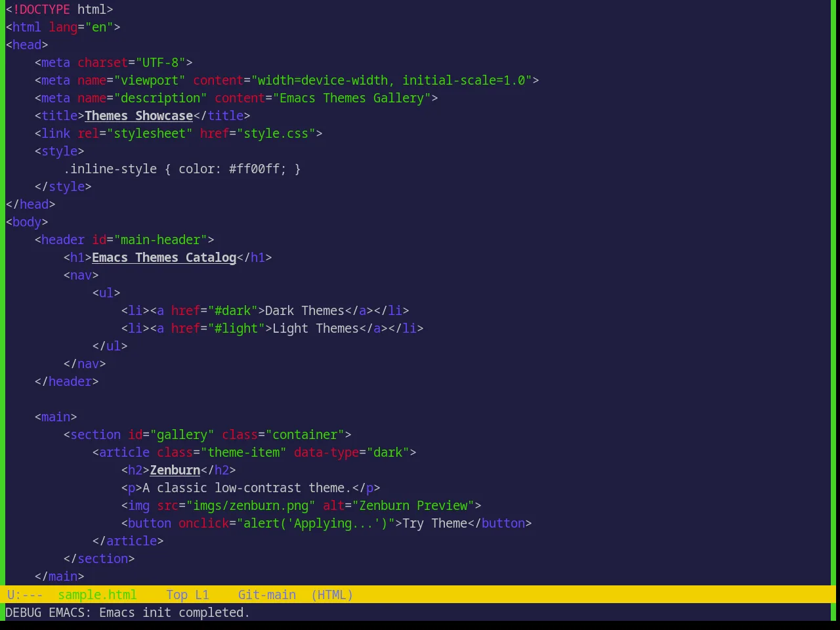This screenshot has height=630, width=840.
Task: Click the (HTML) major mode indicator
Action: [x=332, y=595]
